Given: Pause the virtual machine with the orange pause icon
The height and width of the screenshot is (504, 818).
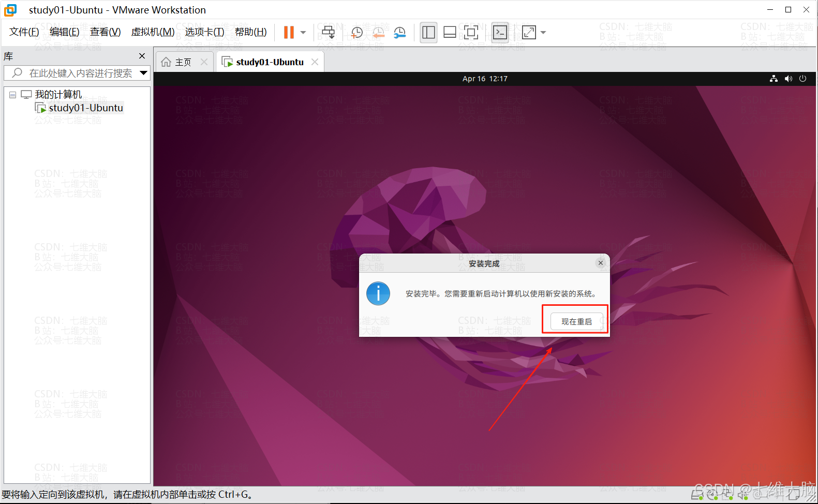Looking at the screenshot, I should click(x=289, y=32).
